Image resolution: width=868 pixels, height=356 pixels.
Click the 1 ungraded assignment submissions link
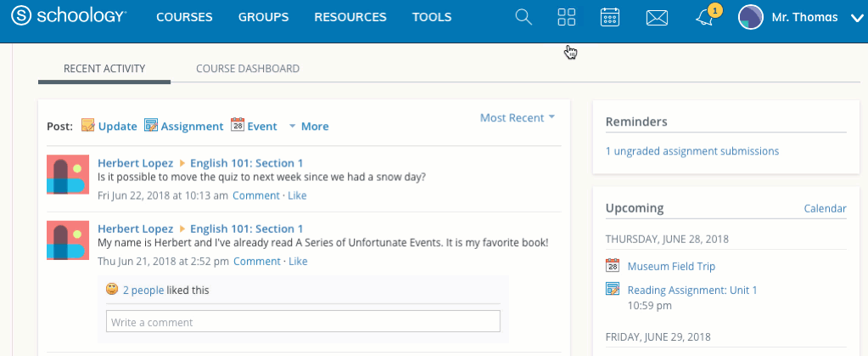pyautogui.click(x=692, y=151)
